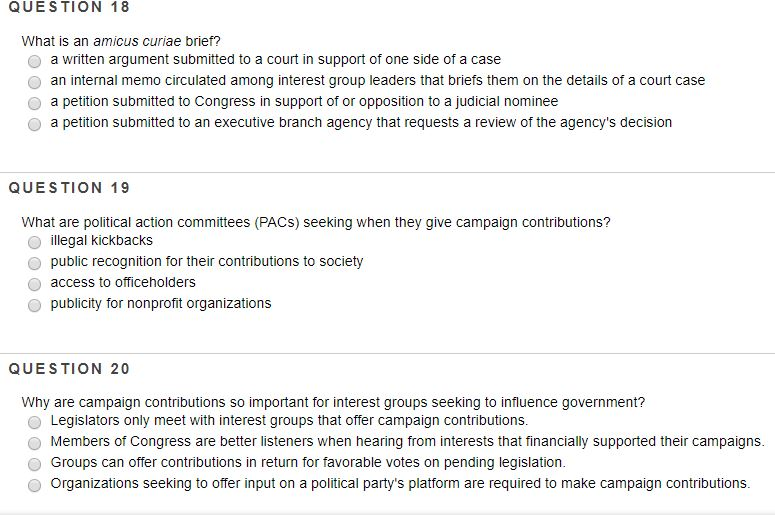
Task: Pick 'a petition submitted to an executive branch agency'
Action: [34, 124]
